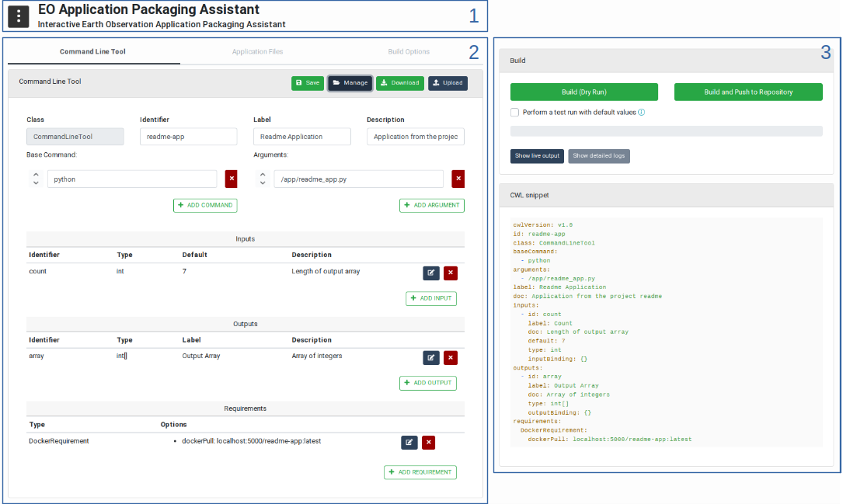Screen dimensions: 843x504
Task: Delete the /app/readme_app.py argument
Action: coord(458,179)
